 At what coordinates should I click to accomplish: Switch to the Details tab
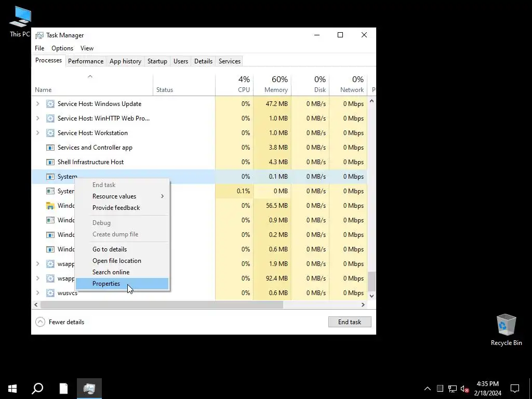tap(203, 61)
